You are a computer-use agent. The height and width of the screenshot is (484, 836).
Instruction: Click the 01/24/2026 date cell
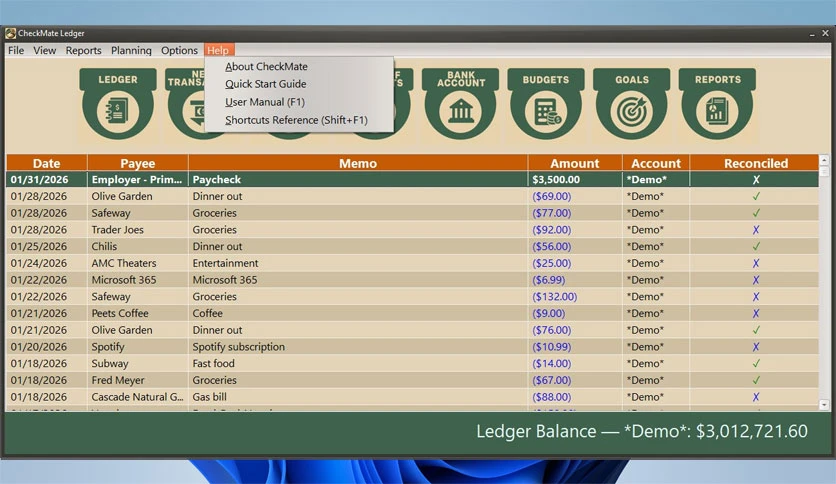tap(46, 263)
